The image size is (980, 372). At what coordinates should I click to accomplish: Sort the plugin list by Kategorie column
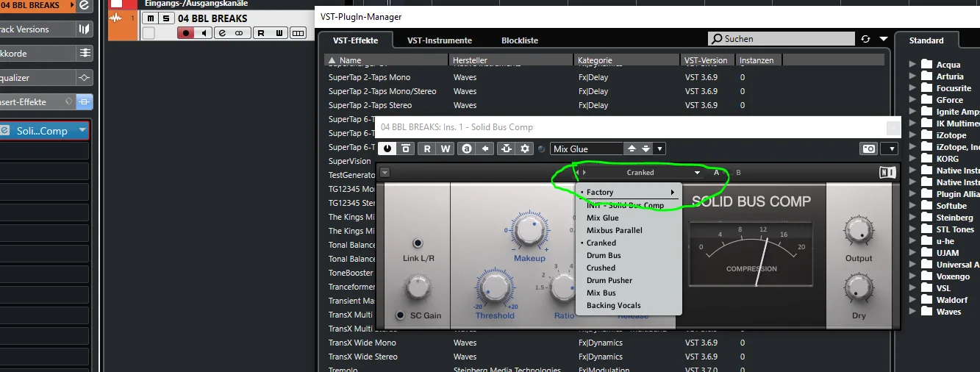627,60
